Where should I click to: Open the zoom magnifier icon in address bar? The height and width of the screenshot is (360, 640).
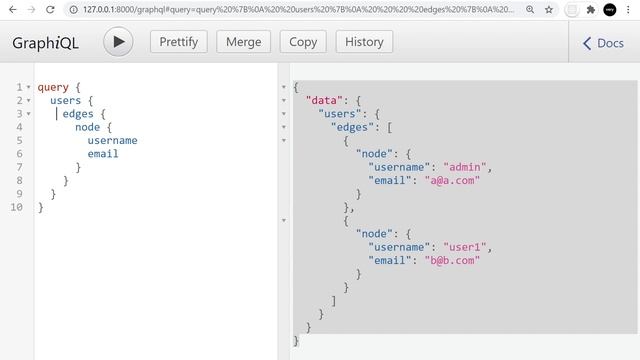530,9
